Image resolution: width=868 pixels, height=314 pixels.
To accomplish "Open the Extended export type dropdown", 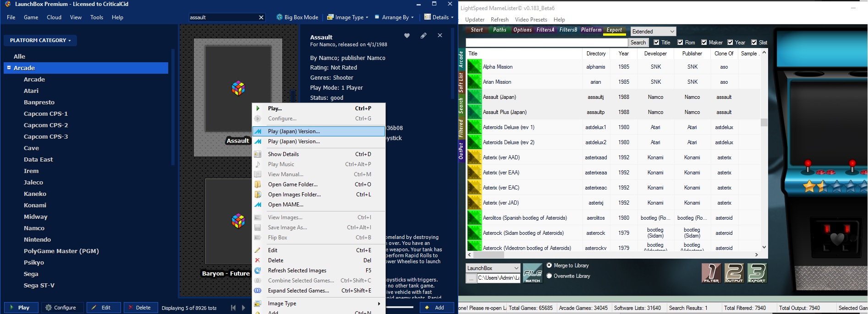I will coord(653,32).
